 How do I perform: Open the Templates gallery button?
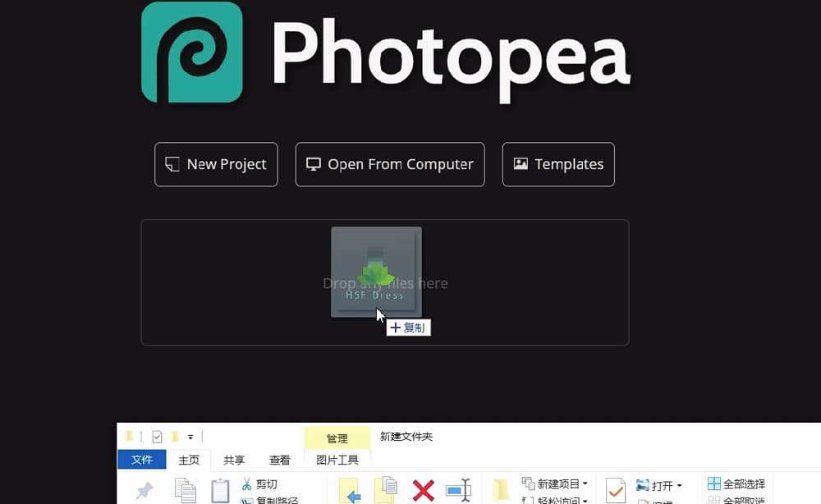coord(558,164)
